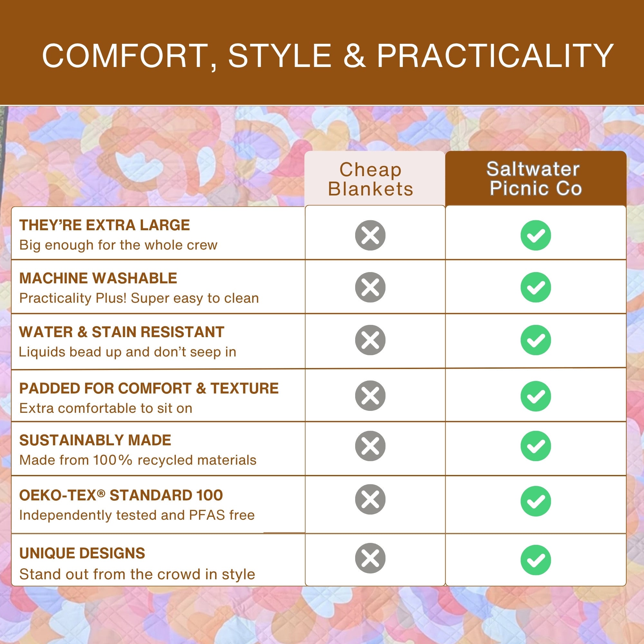Viewport: 644px width, 644px height.
Task: Click the green checkmark for Sustainably Made
Action: pos(535,446)
